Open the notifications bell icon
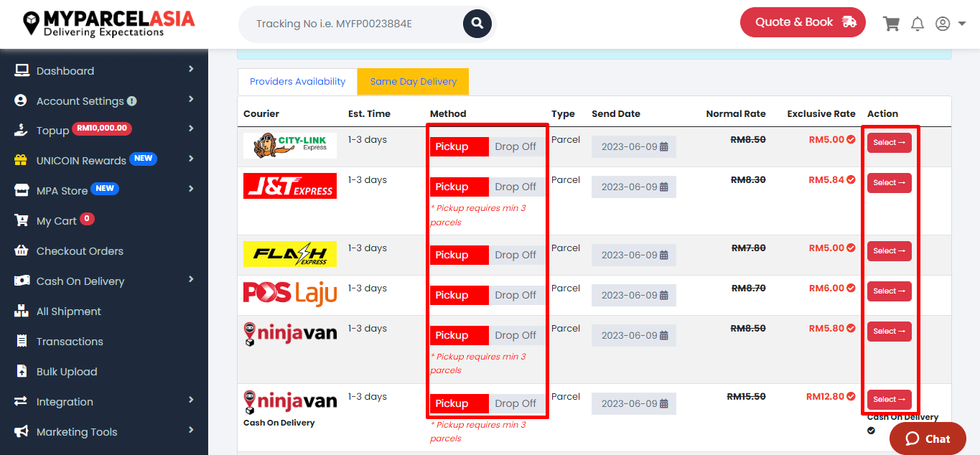 [x=918, y=24]
